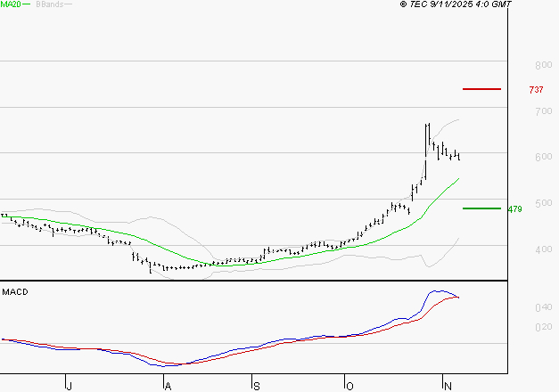
Task: Click the TEC copyright timestamp text
Action: coord(456,4)
